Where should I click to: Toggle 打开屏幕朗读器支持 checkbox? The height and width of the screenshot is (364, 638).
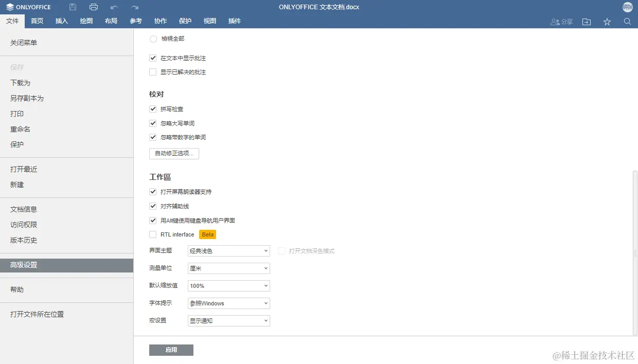point(153,192)
